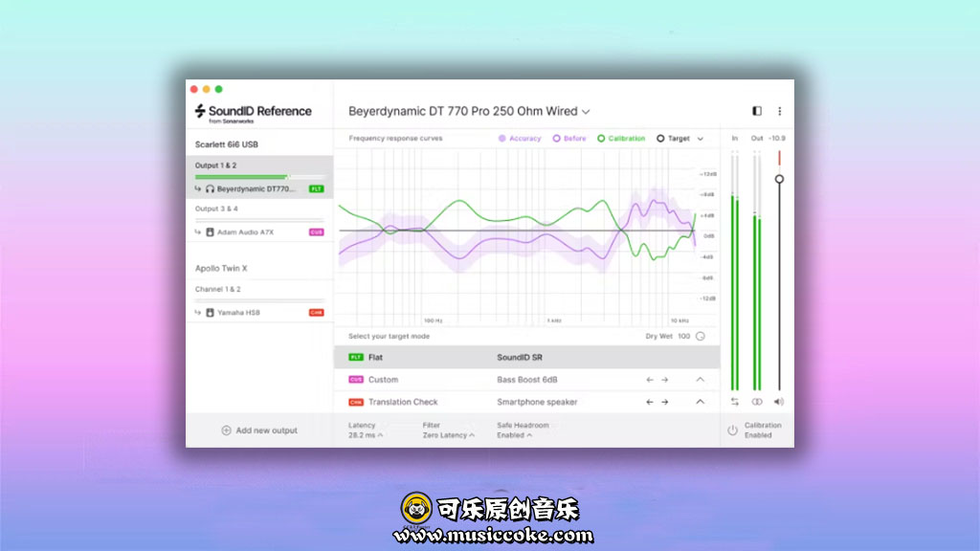This screenshot has width=980, height=551.
Task: Click the In level meter
Action: click(x=735, y=273)
